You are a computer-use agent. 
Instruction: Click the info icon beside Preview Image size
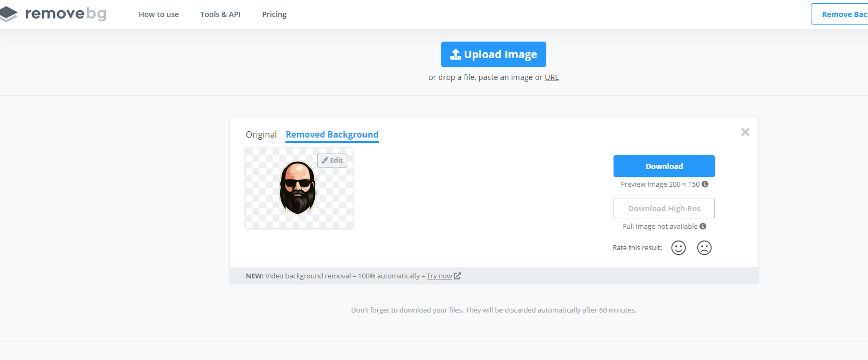pyautogui.click(x=705, y=184)
